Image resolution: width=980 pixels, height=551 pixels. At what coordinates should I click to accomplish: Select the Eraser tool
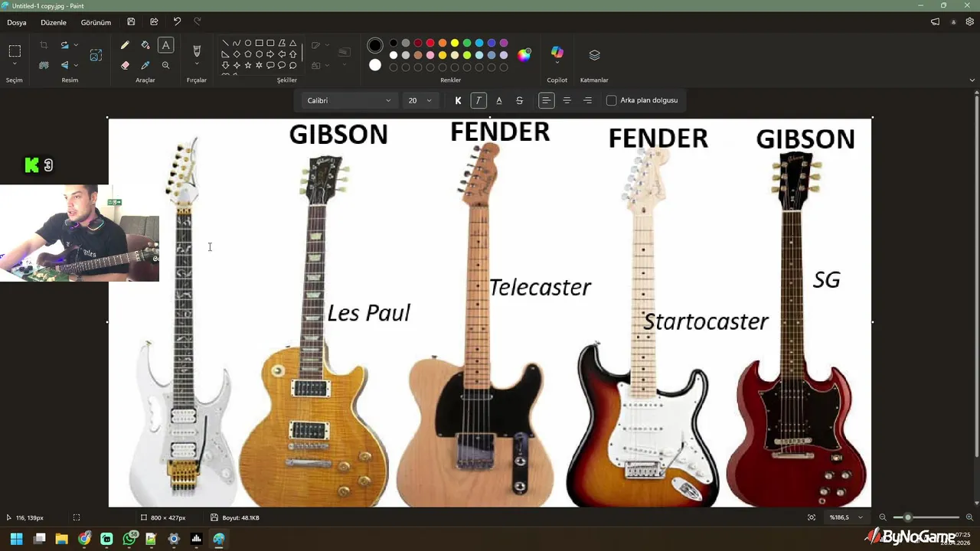pos(125,65)
